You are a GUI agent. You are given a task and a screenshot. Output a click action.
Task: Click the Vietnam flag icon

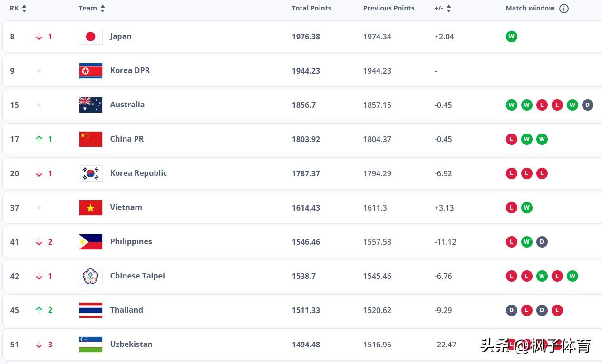pyautogui.click(x=90, y=208)
